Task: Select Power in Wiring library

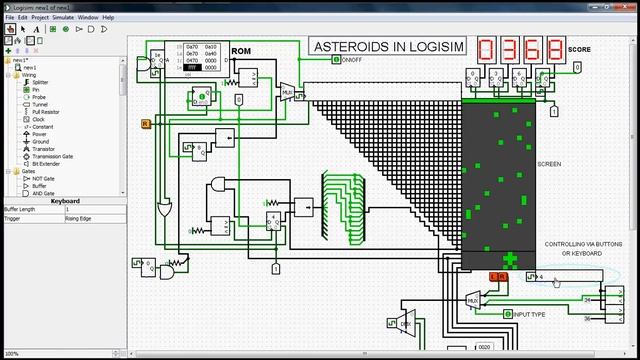Action: tap(39, 134)
